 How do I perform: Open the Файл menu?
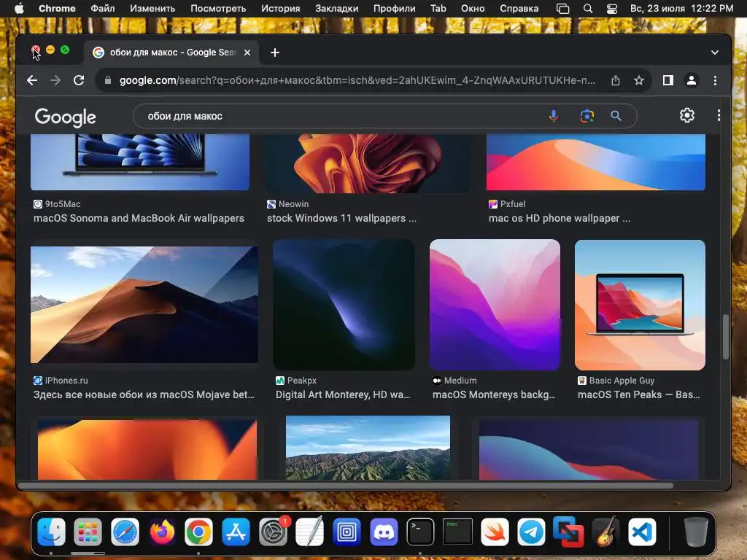click(102, 9)
